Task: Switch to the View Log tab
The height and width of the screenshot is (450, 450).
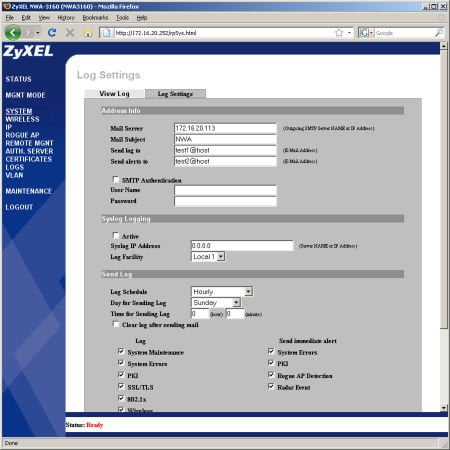Action: pyautogui.click(x=114, y=94)
